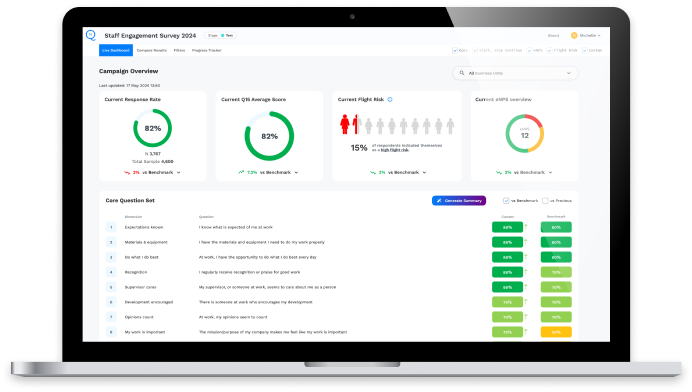
Task: Click the Current Flight Risk info icon
Action: point(390,99)
